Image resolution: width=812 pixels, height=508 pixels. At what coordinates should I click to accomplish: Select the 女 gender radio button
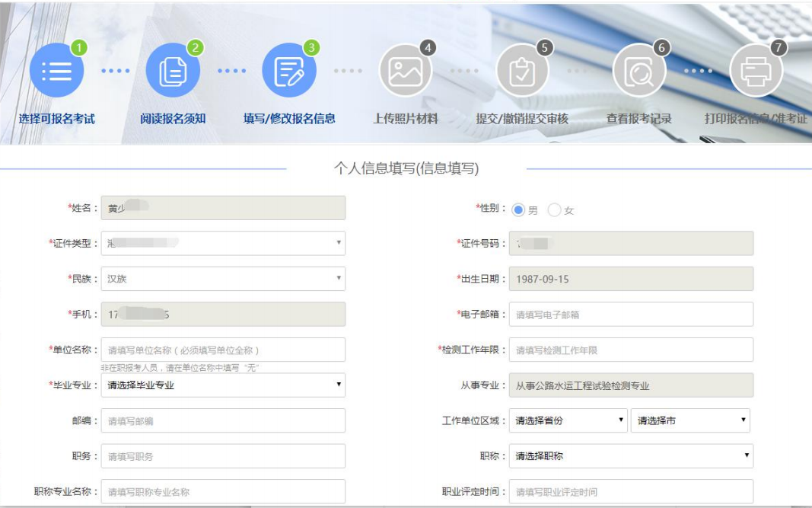[x=555, y=210]
